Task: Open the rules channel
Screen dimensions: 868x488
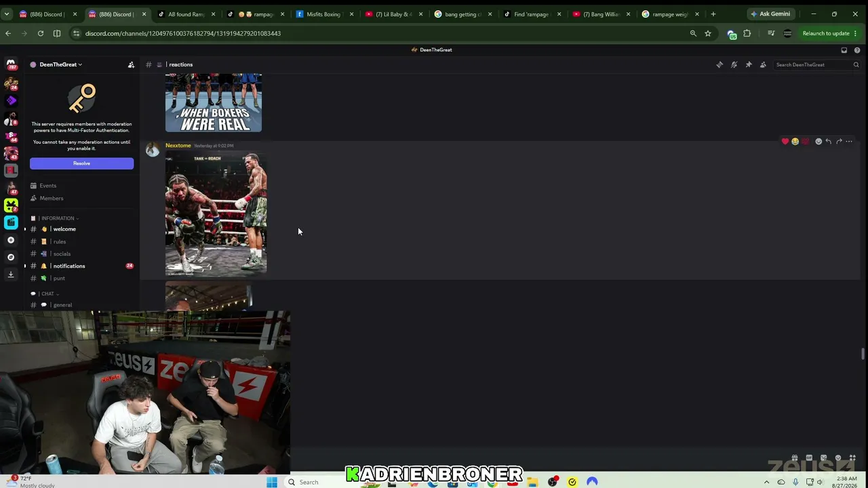Action: coord(81,241)
